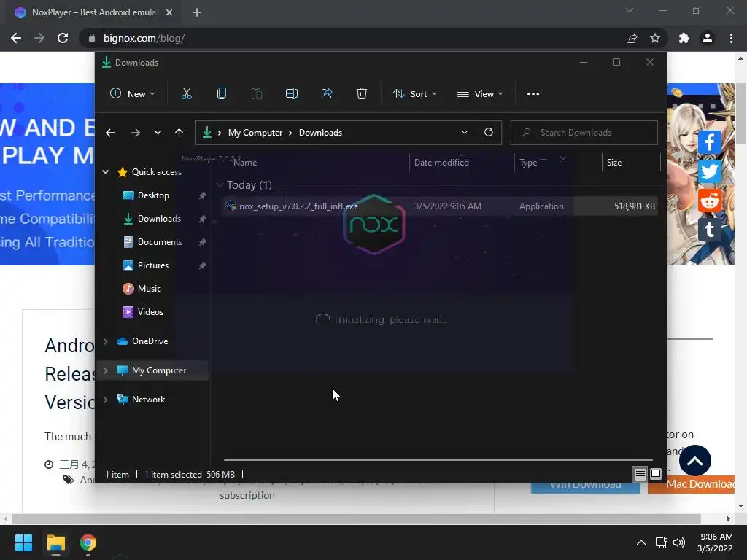Select Pictures in Quick access
Image resolution: width=747 pixels, height=560 pixels.
(153, 265)
